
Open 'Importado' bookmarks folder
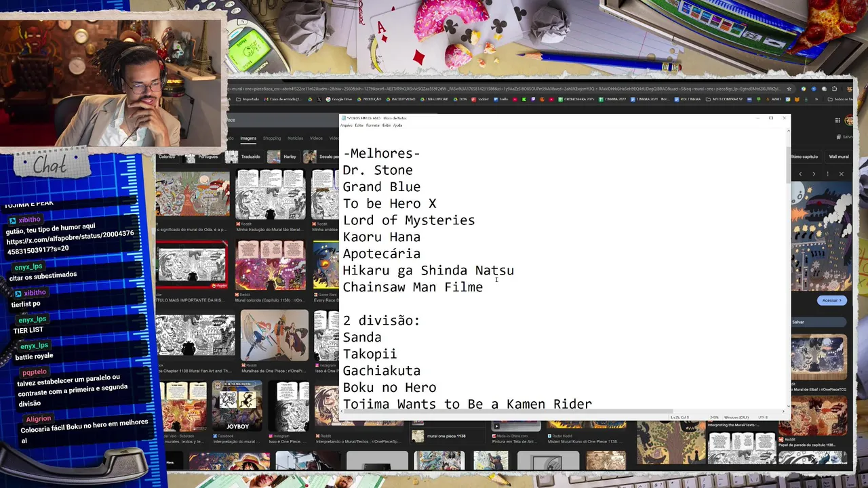[x=247, y=100]
